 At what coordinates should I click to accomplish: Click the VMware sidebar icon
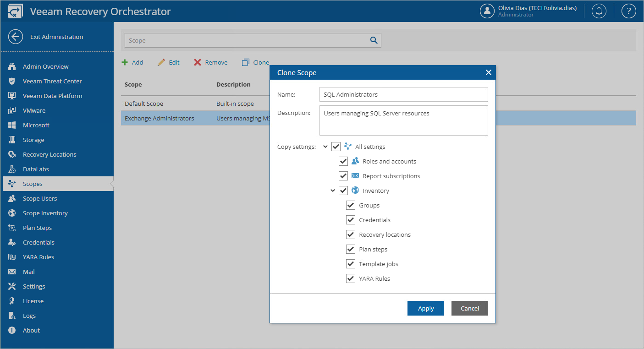(x=12, y=110)
